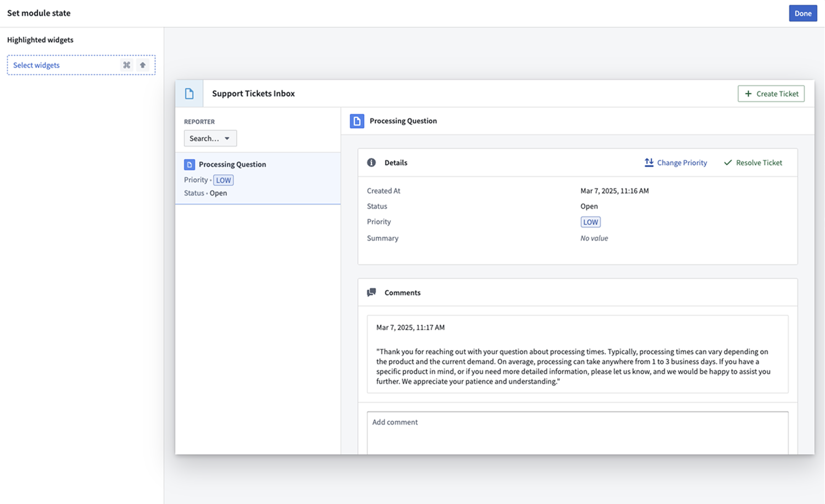Click the Change Priority arrows icon
The height and width of the screenshot is (504, 825).
pos(649,162)
